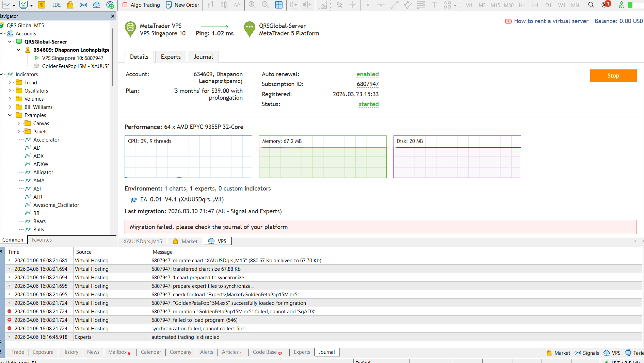This screenshot has width=644, height=363.
Task: Select the horizontal line drawing tool
Action: [381, 5]
